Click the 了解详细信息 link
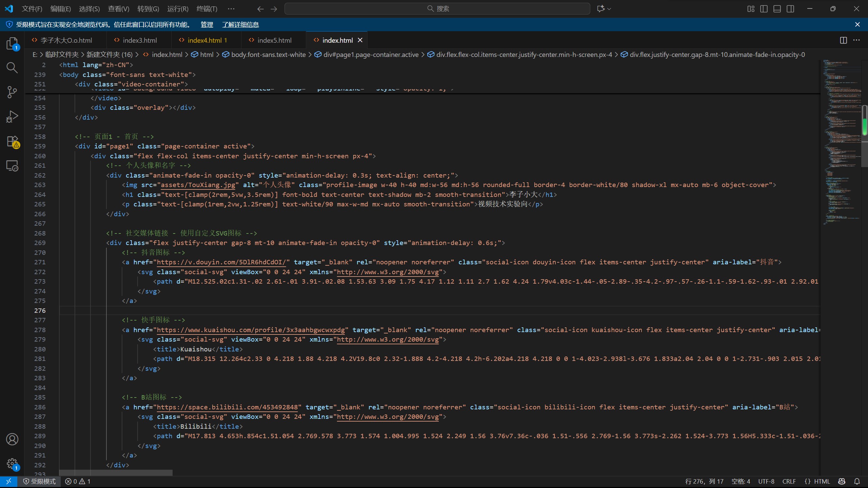This screenshot has height=488, width=868. point(240,24)
